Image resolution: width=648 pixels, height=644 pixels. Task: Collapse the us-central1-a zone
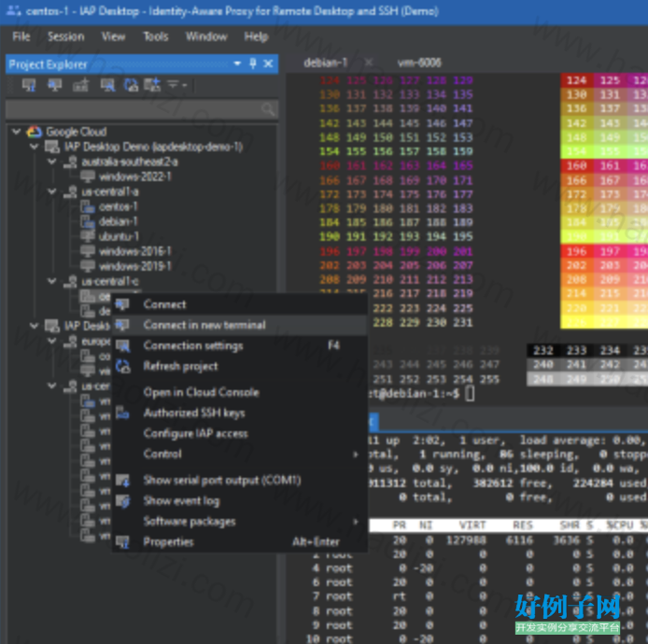click(x=52, y=191)
